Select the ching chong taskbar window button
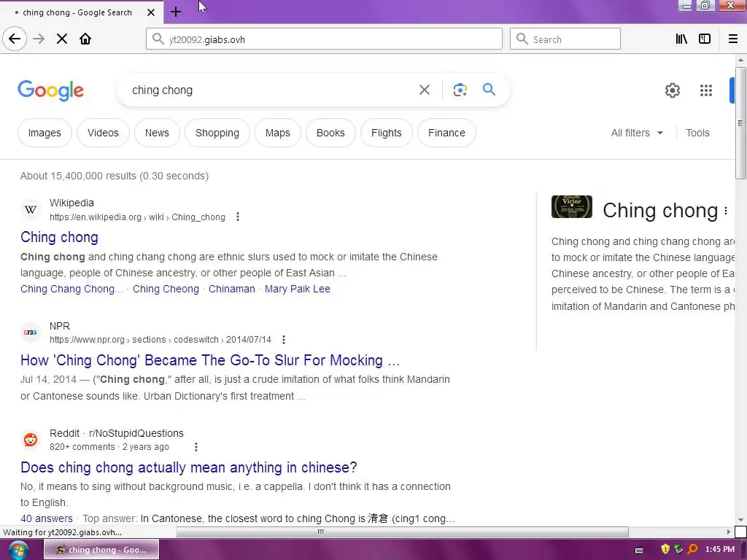 tap(101, 550)
